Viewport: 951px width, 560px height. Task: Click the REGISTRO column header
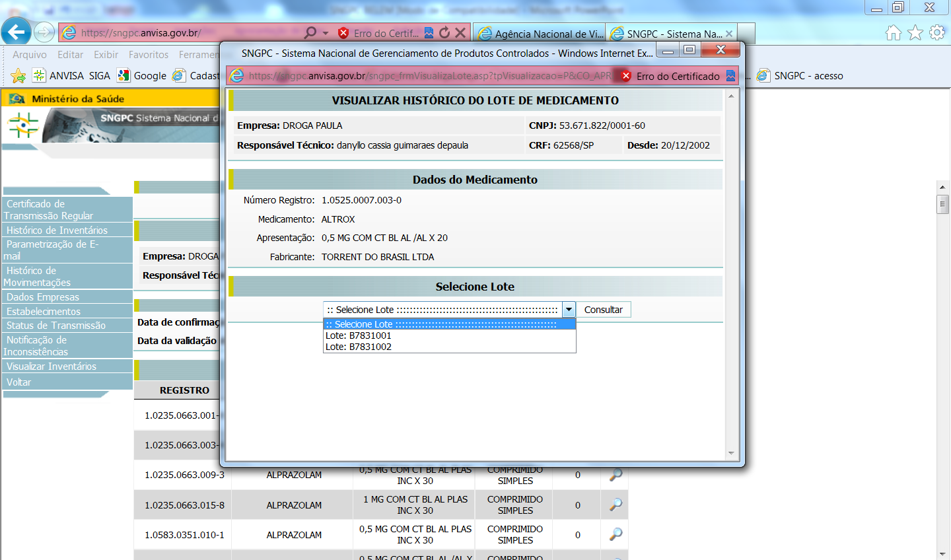click(x=184, y=390)
